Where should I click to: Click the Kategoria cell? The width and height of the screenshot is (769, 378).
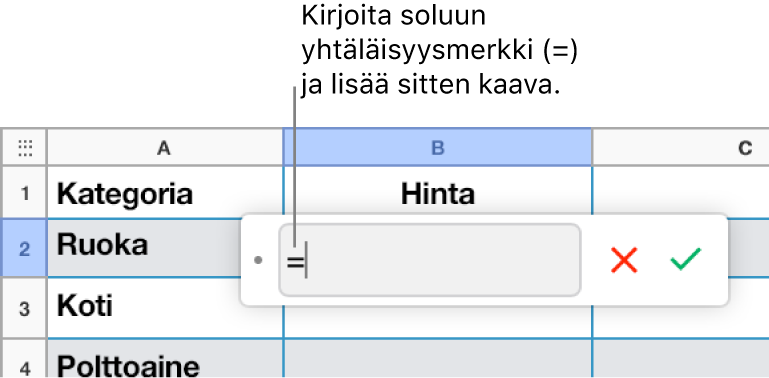[165, 193]
